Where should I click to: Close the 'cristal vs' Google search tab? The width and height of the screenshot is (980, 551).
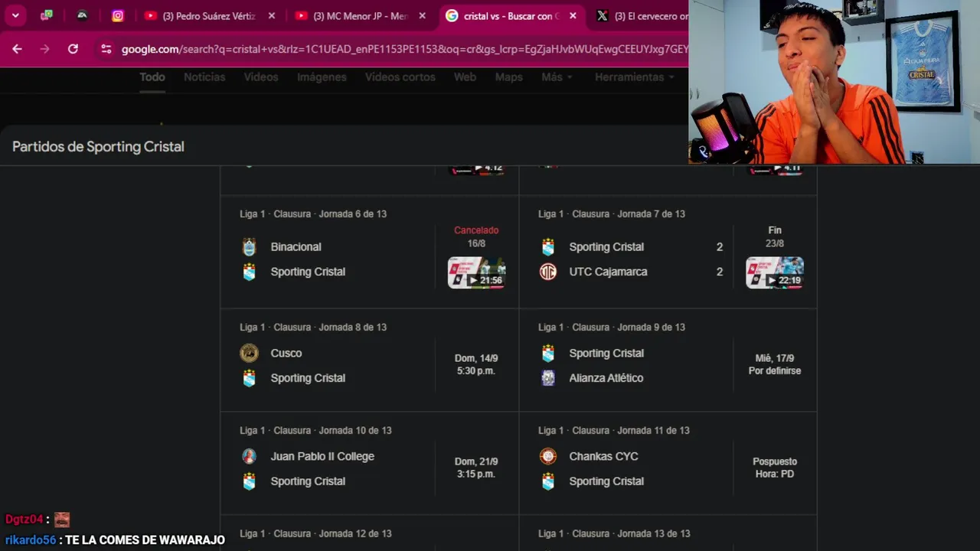[573, 15]
